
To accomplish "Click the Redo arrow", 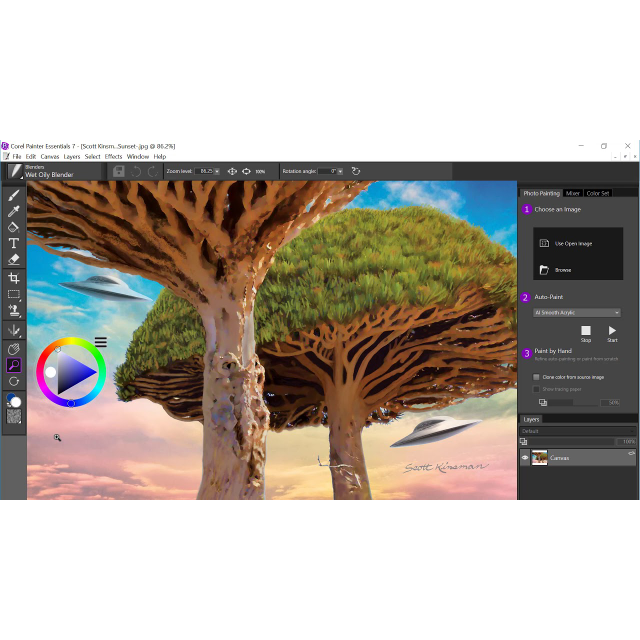I will [x=153, y=171].
